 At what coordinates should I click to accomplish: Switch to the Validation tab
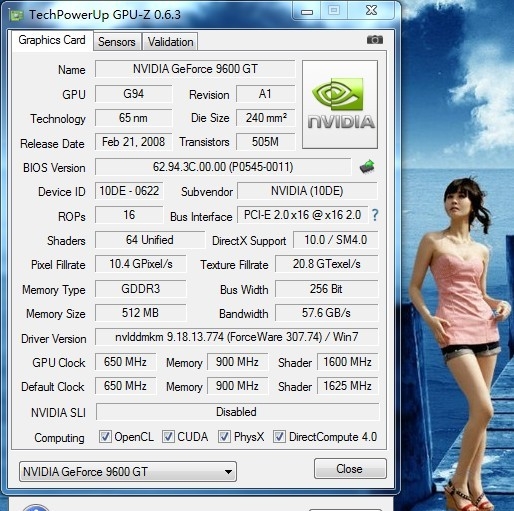pyautogui.click(x=170, y=42)
